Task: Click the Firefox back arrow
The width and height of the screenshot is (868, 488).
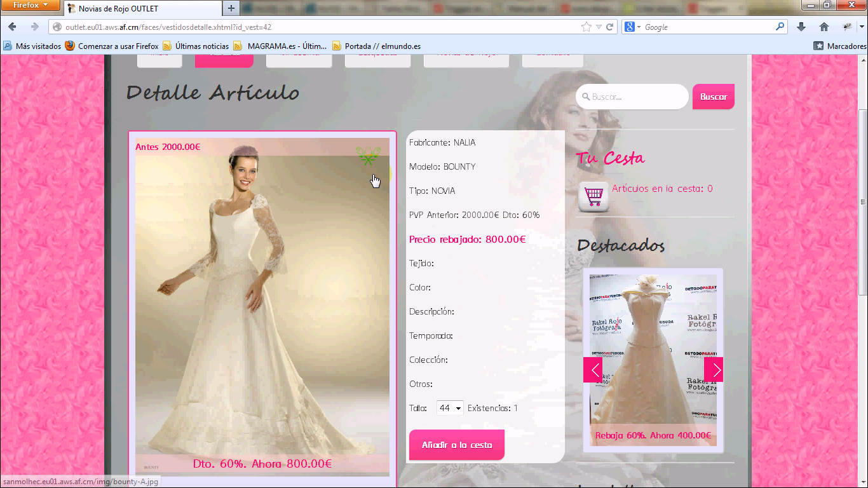Action: coord(12,27)
